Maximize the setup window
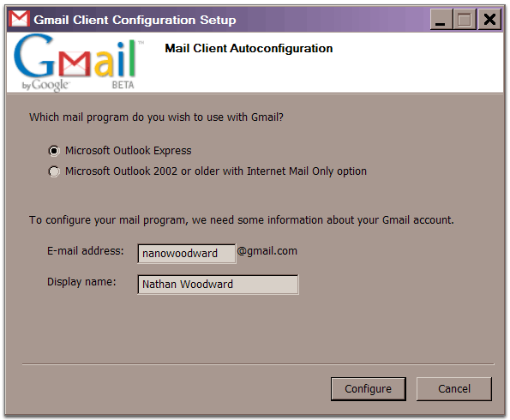This screenshot has width=510, height=420. click(x=465, y=20)
